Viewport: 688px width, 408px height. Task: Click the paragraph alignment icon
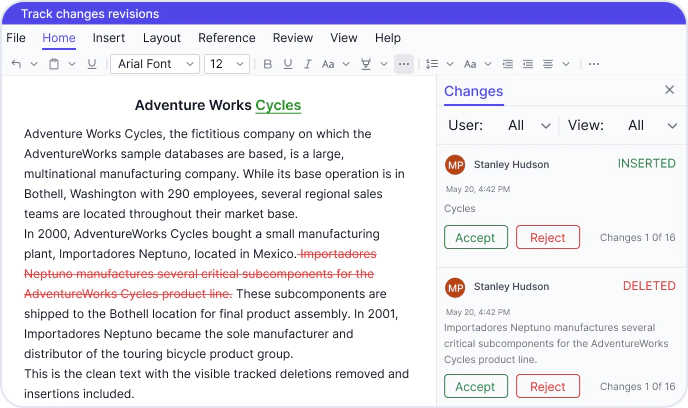(x=548, y=64)
